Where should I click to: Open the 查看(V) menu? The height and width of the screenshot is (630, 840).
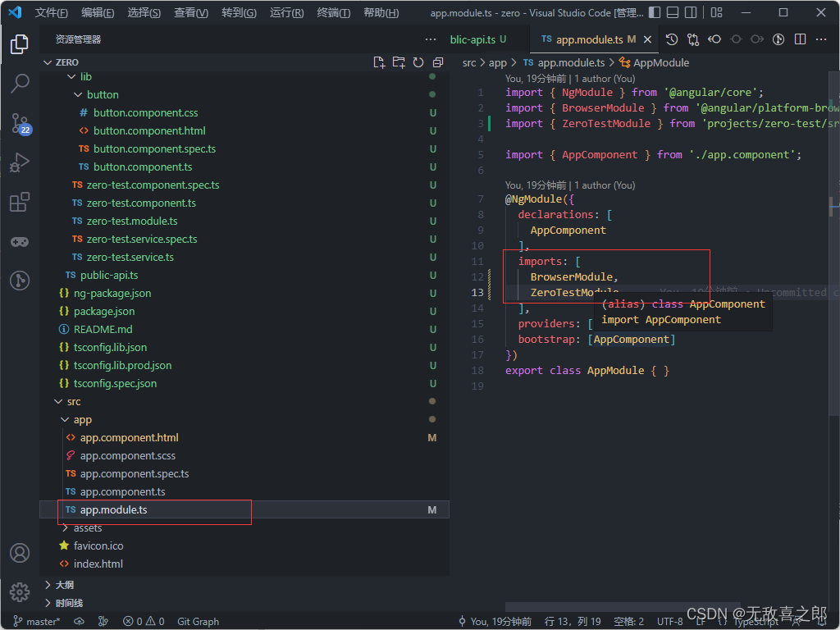[191, 12]
